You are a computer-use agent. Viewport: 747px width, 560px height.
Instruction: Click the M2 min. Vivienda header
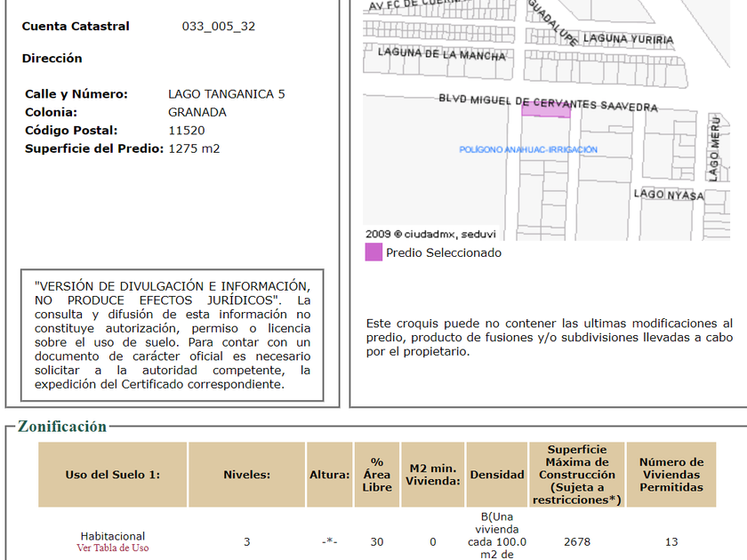click(432, 475)
